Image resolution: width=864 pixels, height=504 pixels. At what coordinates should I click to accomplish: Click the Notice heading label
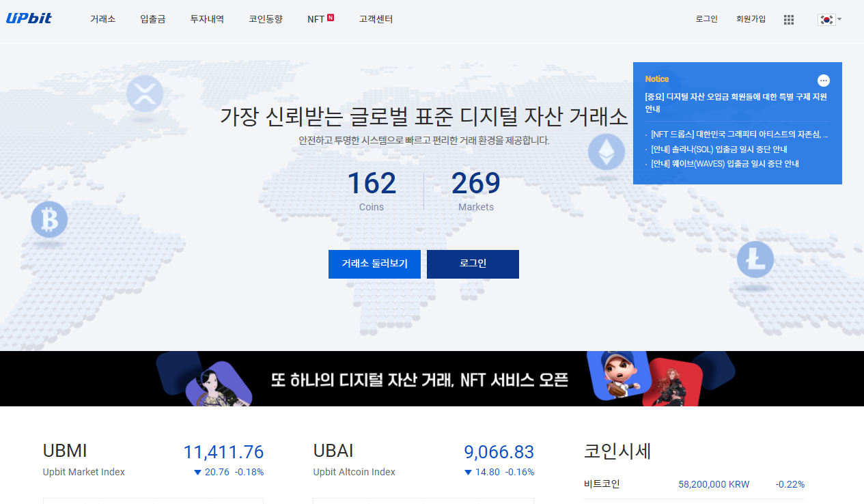click(657, 79)
